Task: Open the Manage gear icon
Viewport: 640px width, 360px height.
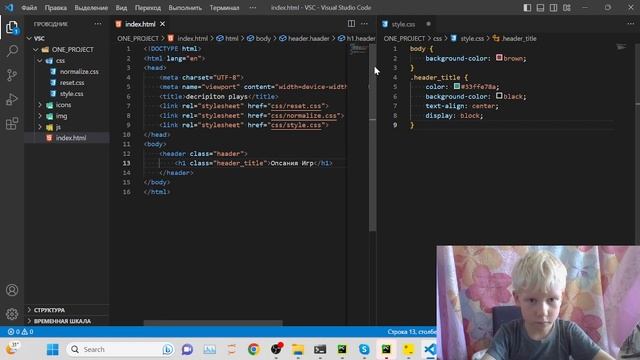Action: (12, 314)
